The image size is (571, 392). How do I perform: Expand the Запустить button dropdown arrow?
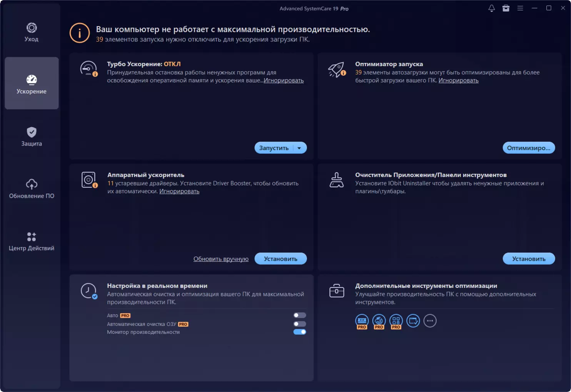coord(299,148)
